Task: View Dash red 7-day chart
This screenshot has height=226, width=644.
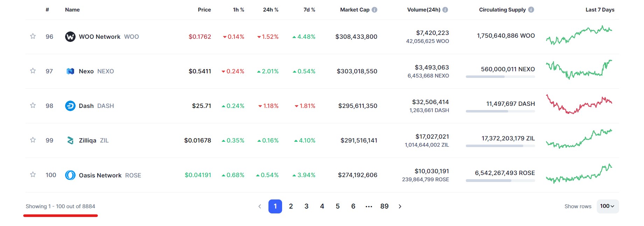Action: tap(579, 104)
